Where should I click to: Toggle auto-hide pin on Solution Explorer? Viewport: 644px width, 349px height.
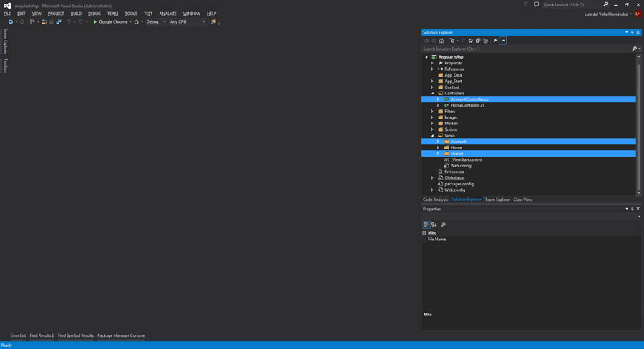tap(633, 32)
